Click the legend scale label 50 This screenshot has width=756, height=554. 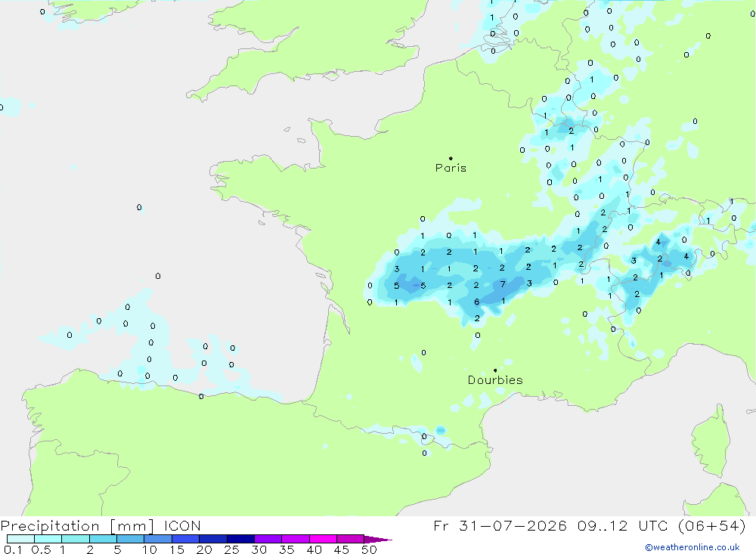tap(370, 549)
